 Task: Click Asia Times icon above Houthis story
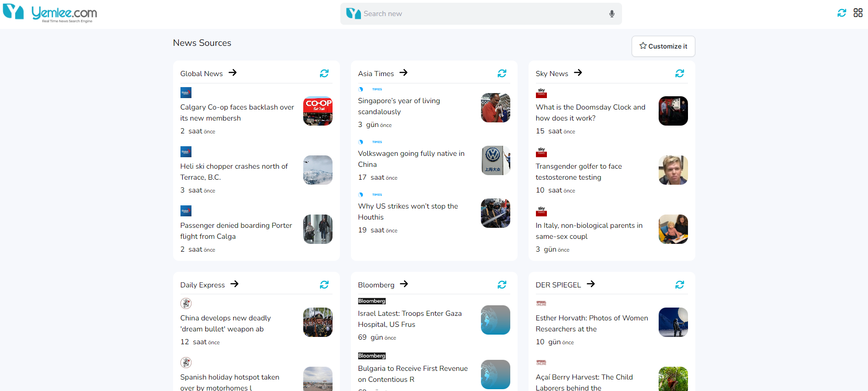pos(370,195)
